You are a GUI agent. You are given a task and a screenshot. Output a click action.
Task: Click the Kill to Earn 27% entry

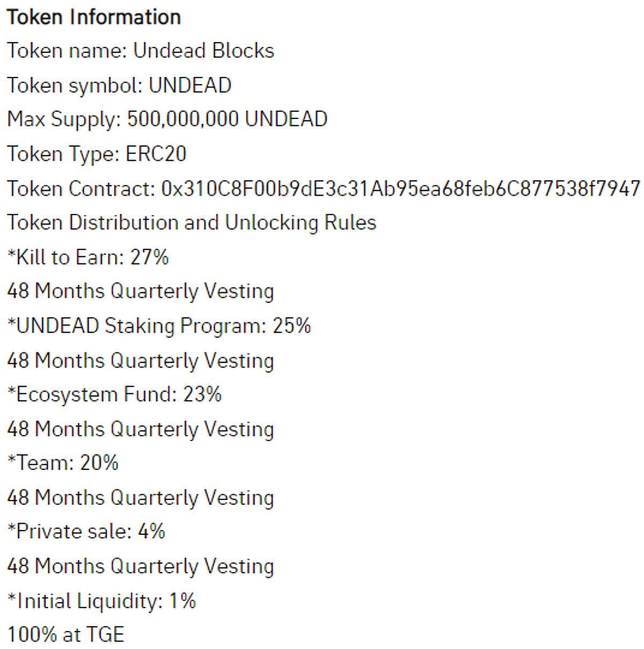pyautogui.click(x=88, y=257)
